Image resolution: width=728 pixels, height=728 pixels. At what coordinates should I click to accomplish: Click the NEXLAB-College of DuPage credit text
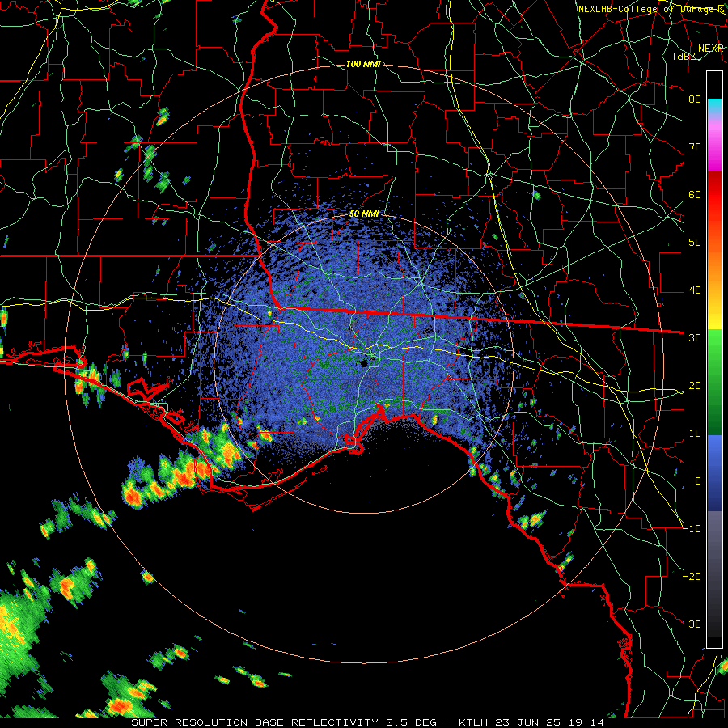point(651,9)
